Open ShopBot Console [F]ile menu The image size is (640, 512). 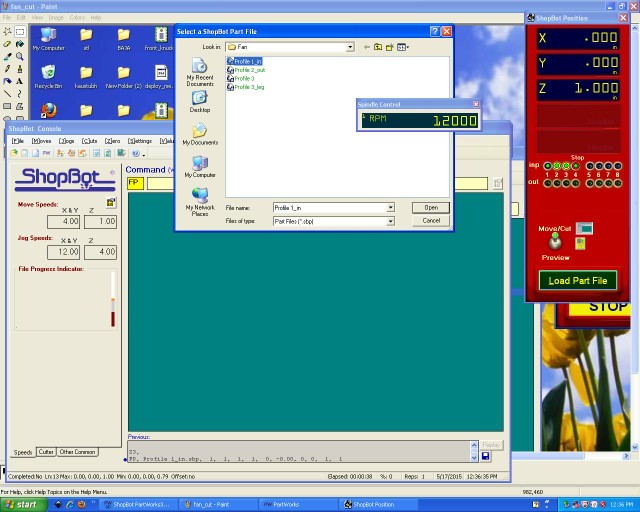click(x=18, y=141)
